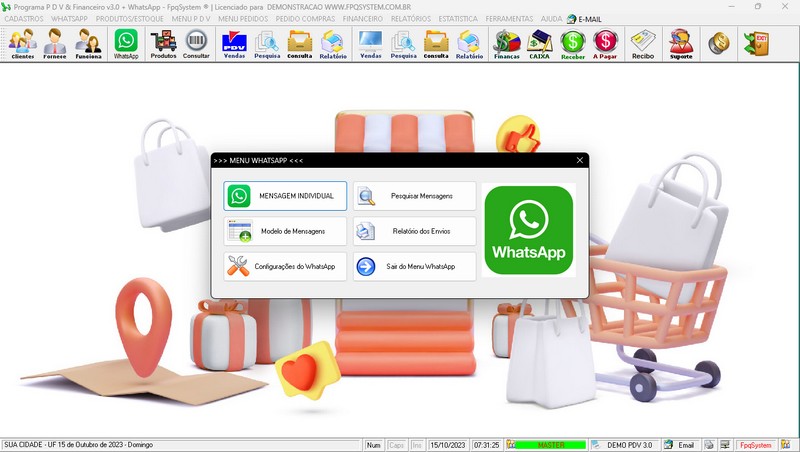Open the Finanças toolbar icon
Viewport: 800px width, 452px height.
coord(506,44)
